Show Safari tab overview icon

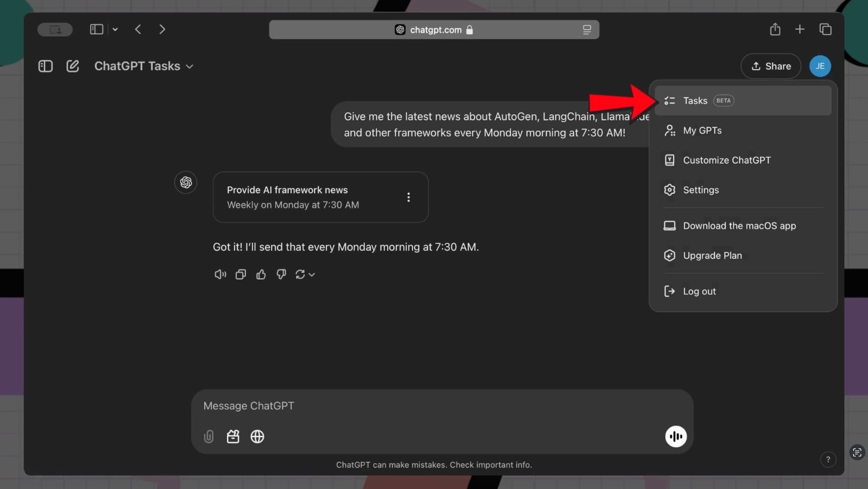(825, 29)
